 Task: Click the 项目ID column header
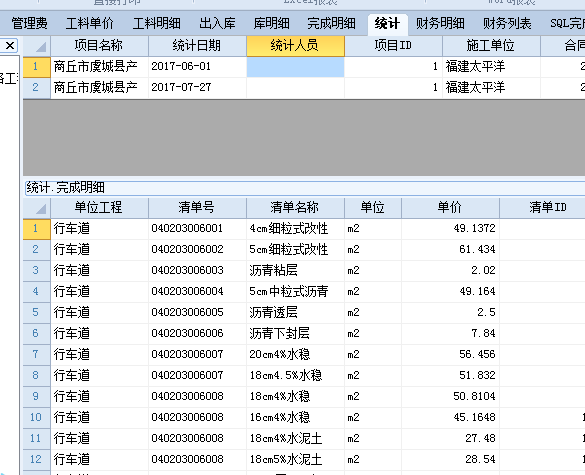(x=393, y=46)
